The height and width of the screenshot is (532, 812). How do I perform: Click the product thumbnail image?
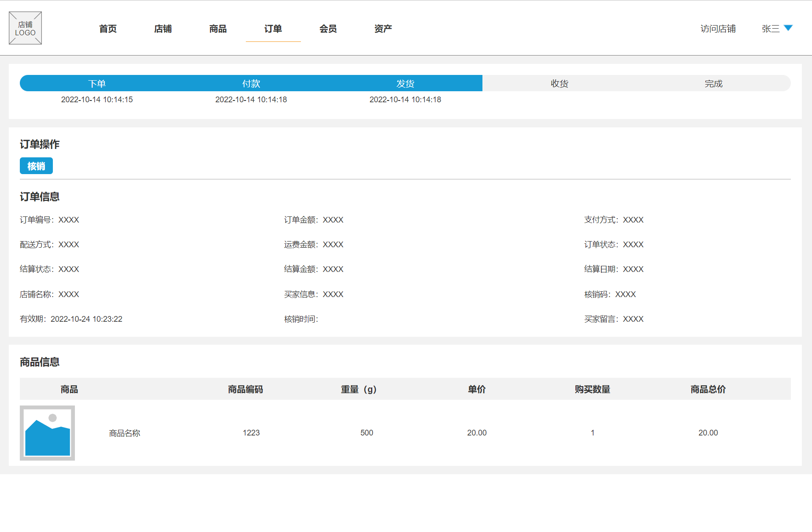coord(47,433)
